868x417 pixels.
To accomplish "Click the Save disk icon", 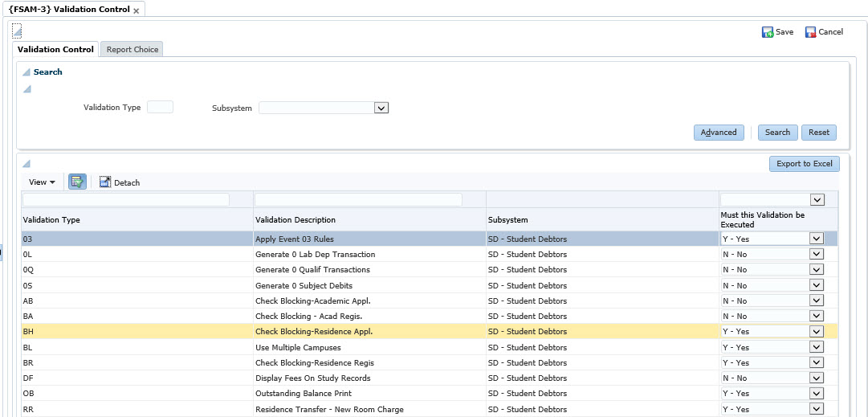I will [x=768, y=32].
